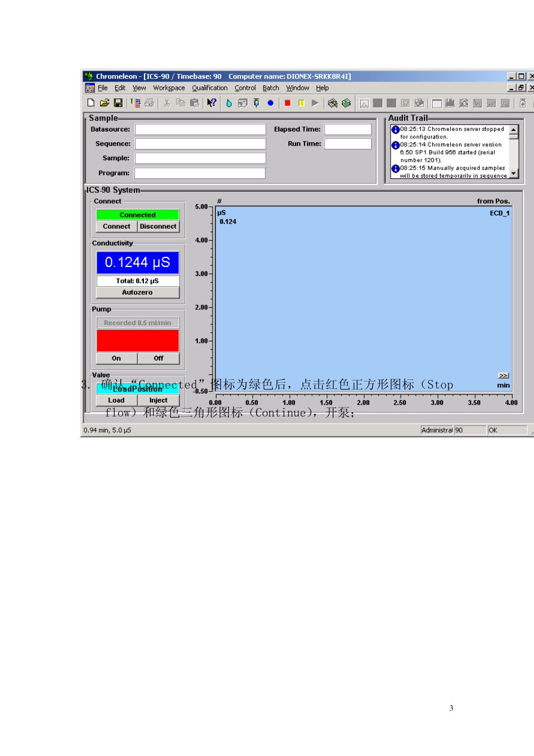Click the Print toolbar icon
Image resolution: width=534 pixels, height=756 pixels.
pyautogui.click(x=149, y=103)
